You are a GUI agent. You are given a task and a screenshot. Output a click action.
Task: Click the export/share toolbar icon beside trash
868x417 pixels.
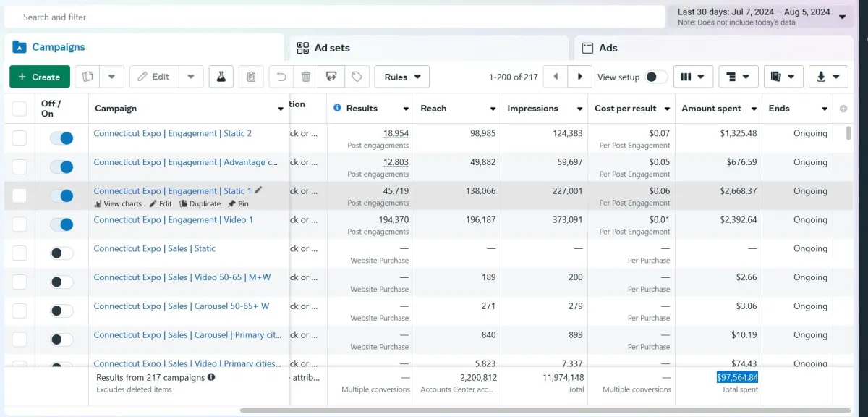tap(331, 77)
